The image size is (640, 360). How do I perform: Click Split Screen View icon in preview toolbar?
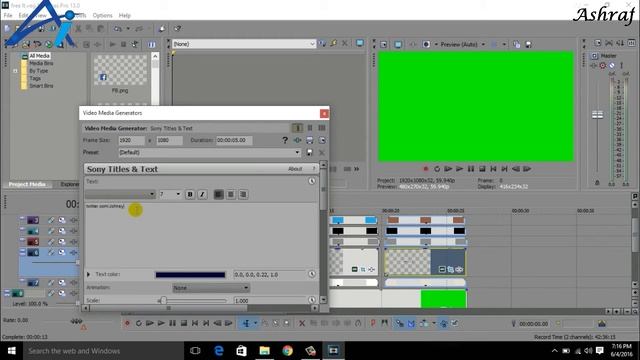[426, 44]
